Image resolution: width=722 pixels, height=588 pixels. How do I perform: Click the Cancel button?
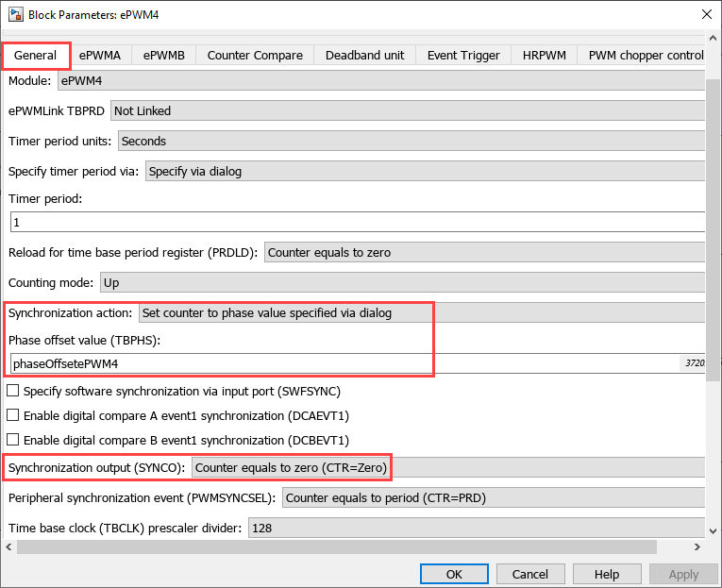pyautogui.click(x=529, y=574)
